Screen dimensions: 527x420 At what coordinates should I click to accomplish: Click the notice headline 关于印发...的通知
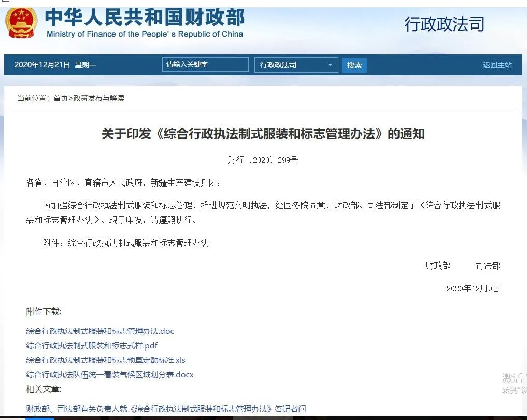[x=263, y=134]
